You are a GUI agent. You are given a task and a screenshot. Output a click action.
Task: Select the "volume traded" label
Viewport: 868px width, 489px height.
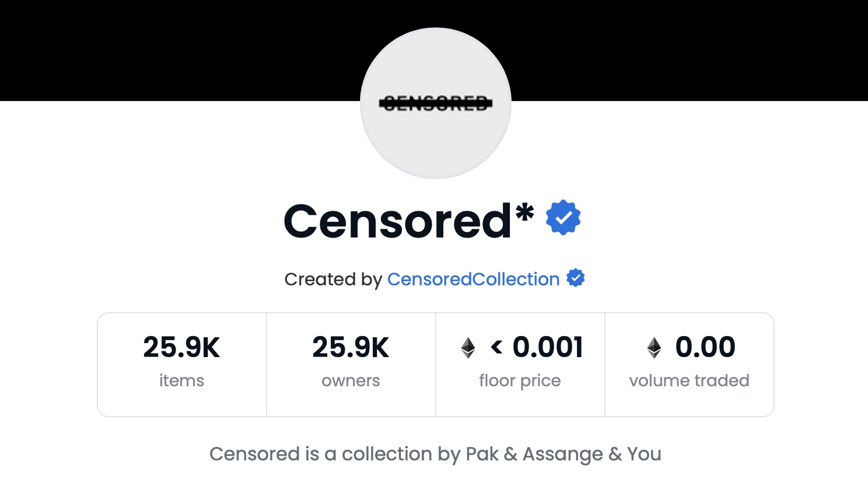pos(689,380)
